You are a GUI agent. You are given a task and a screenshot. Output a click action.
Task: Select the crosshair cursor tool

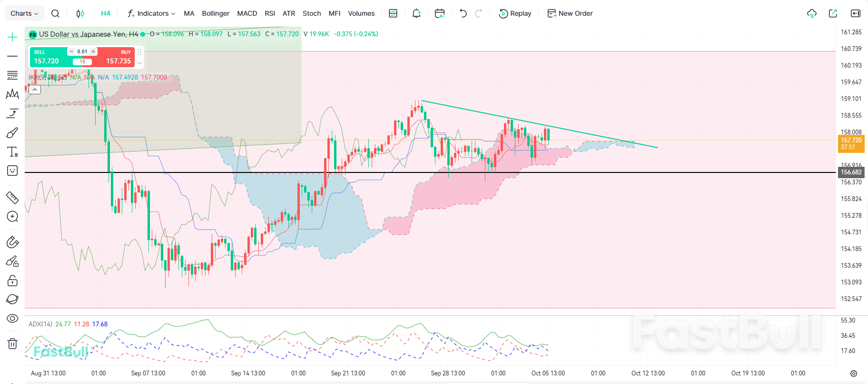[x=12, y=37]
